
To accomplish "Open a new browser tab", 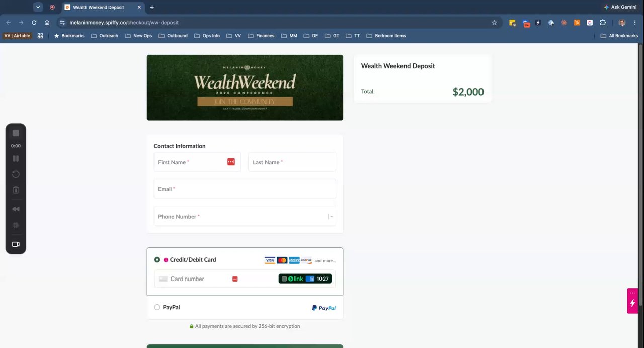I will [x=152, y=7].
